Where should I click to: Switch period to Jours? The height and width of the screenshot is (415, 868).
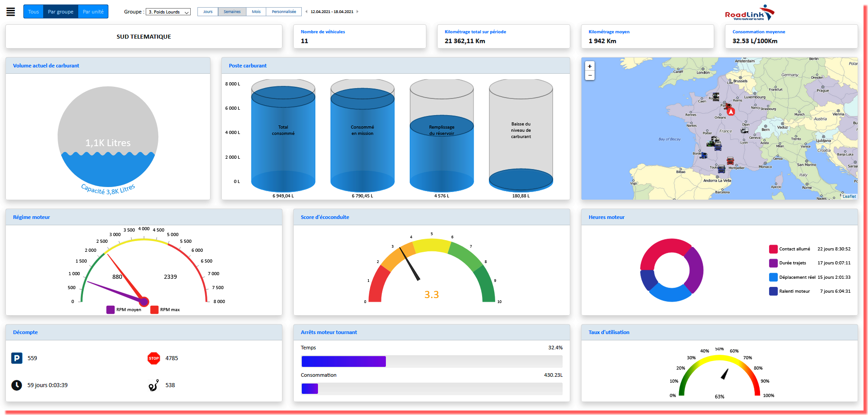pyautogui.click(x=208, y=12)
